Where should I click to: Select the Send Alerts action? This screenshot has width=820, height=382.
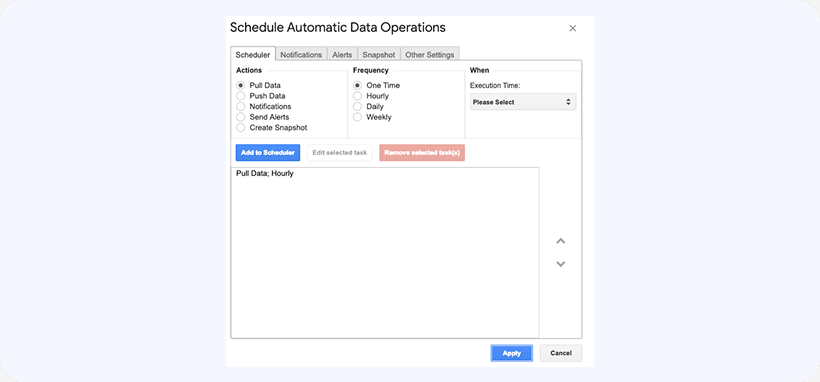coord(241,117)
